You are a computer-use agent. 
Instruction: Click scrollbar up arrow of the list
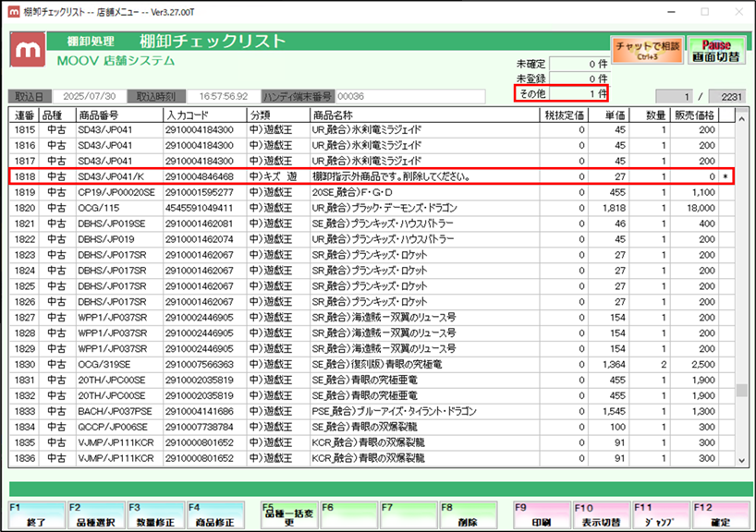click(x=742, y=118)
